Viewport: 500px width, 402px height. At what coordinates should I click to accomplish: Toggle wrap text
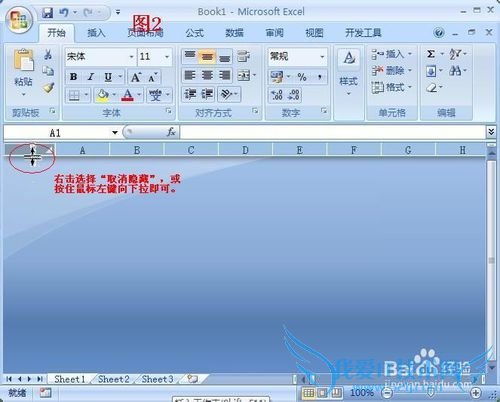click(x=244, y=57)
